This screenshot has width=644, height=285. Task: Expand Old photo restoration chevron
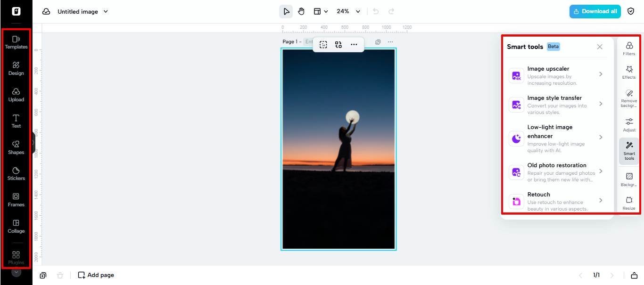(x=601, y=171)
